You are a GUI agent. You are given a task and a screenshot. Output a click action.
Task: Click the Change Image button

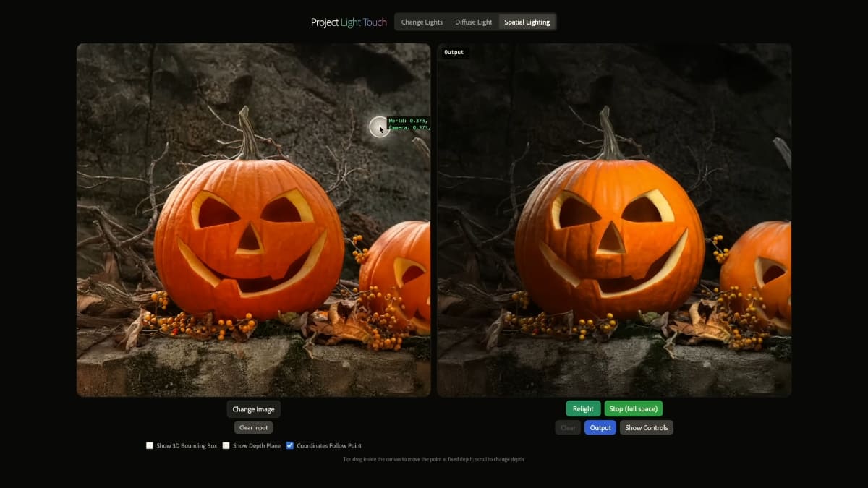(x=253, y=409)
